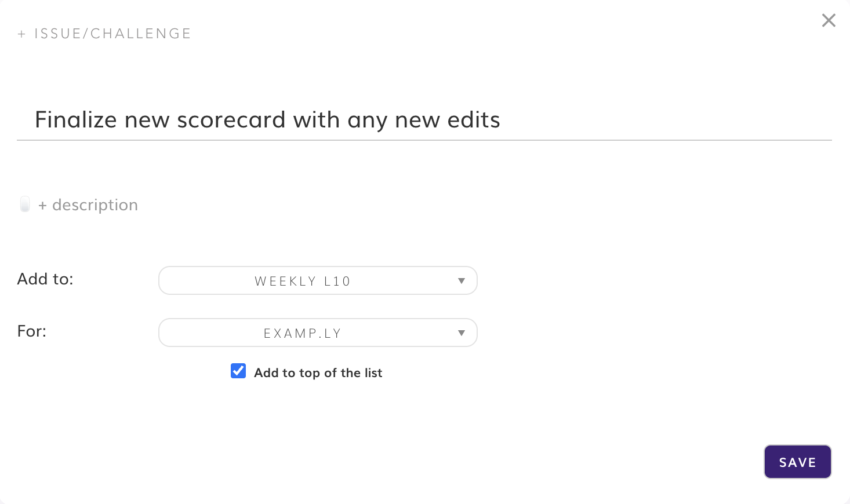Image resolution: width=850 pixels, height=504 pixels.
Task: Click the plus icon beside ISSUE/CHALLENGE
Action: (21, 34)
